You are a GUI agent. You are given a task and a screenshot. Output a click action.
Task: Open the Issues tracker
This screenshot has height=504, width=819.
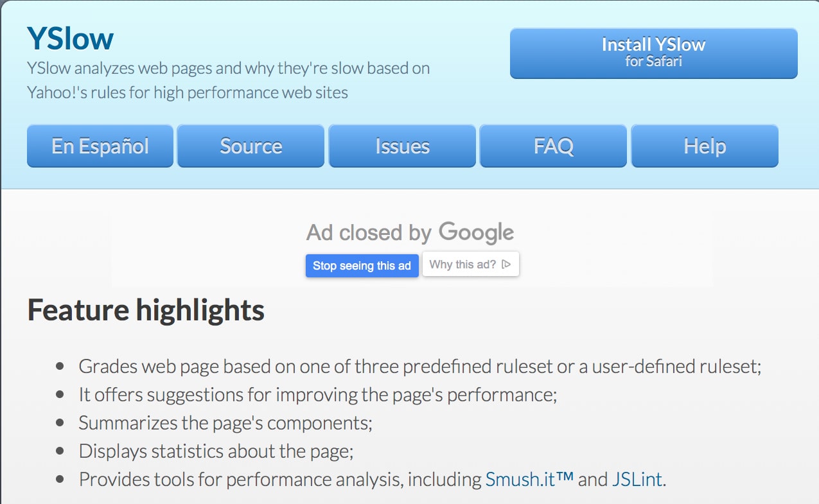pyautogui.click(x=402, y=146)
